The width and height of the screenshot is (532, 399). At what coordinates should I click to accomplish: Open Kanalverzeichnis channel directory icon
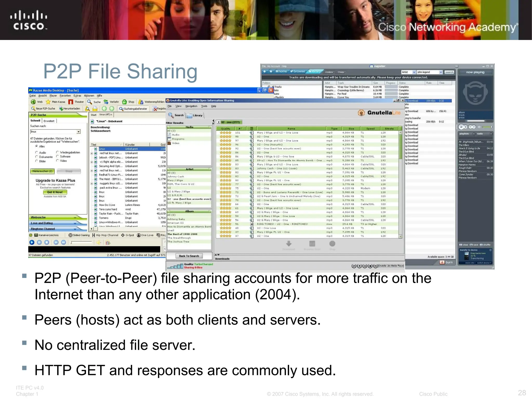click(36, 235)
